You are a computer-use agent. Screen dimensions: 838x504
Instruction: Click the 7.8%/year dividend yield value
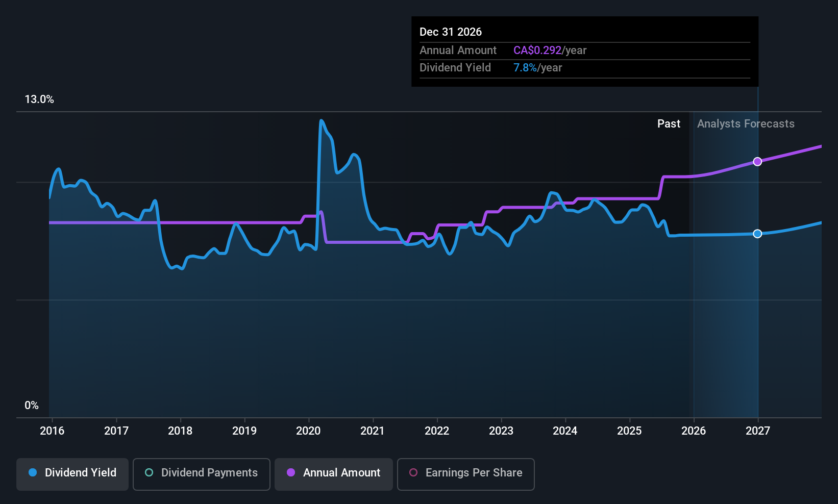click(525, 67)
